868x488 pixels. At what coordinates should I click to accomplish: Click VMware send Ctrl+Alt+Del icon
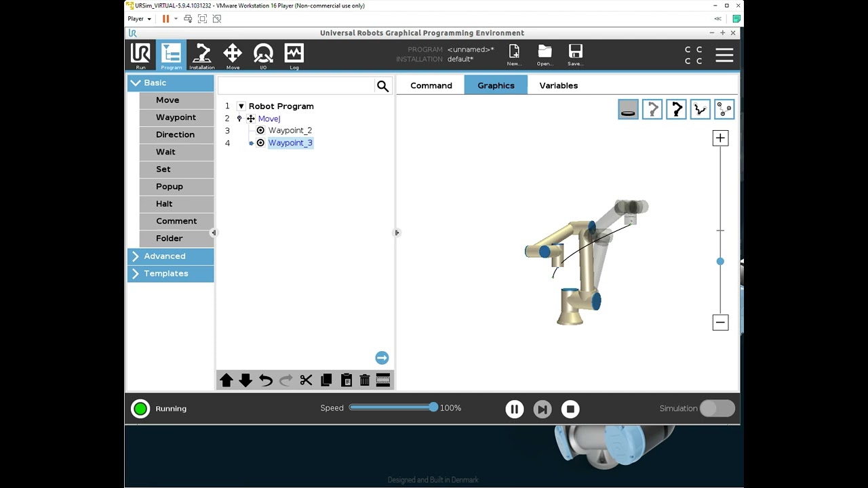pos(188,19)
